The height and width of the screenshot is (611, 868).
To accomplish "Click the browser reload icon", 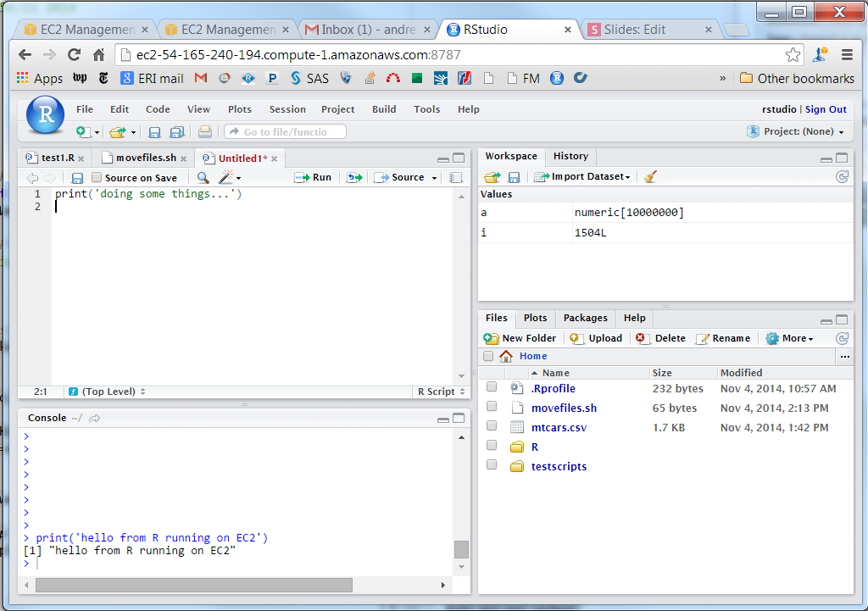I will pos(74,54).
